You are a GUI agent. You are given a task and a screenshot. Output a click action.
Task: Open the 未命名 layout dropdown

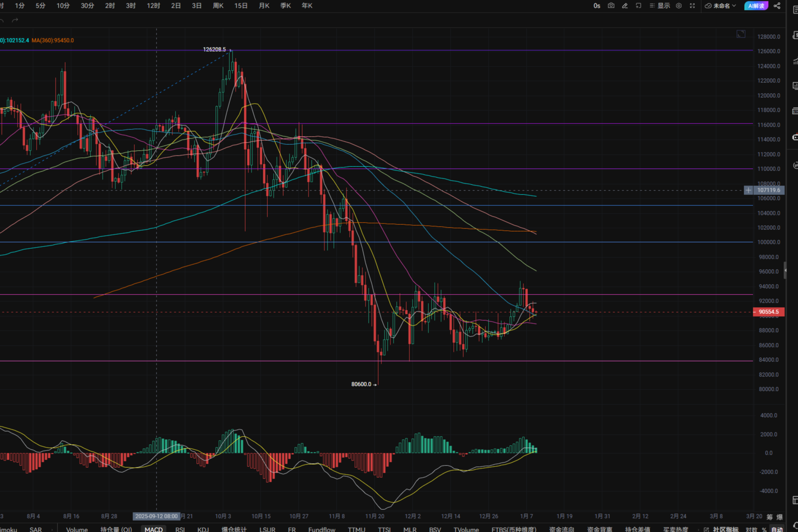point(721,6)
